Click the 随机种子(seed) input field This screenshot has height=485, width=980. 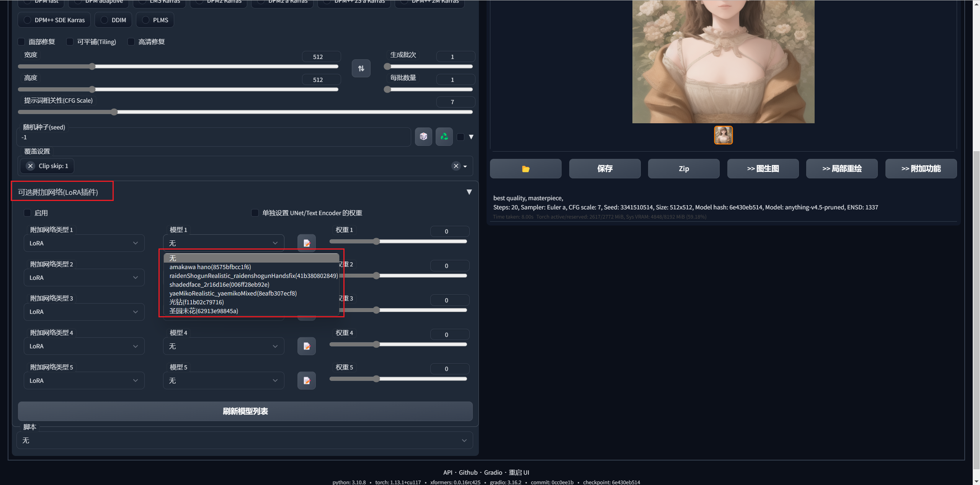214,137
